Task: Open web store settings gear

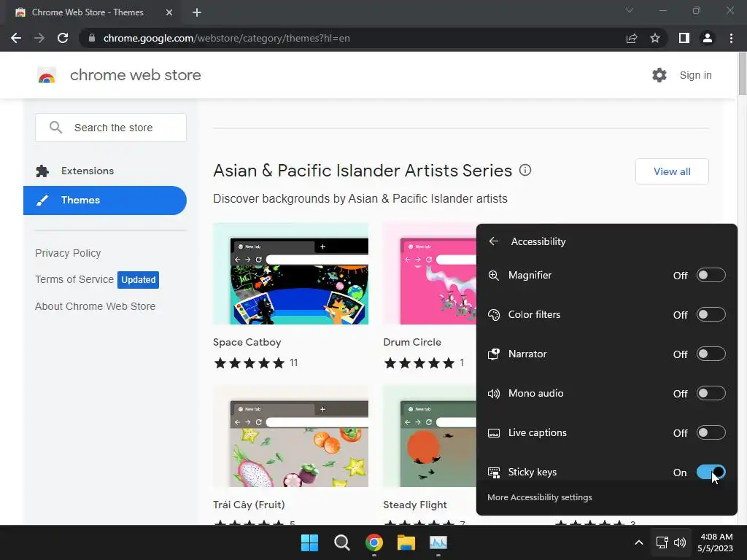Action: point(659,75)
